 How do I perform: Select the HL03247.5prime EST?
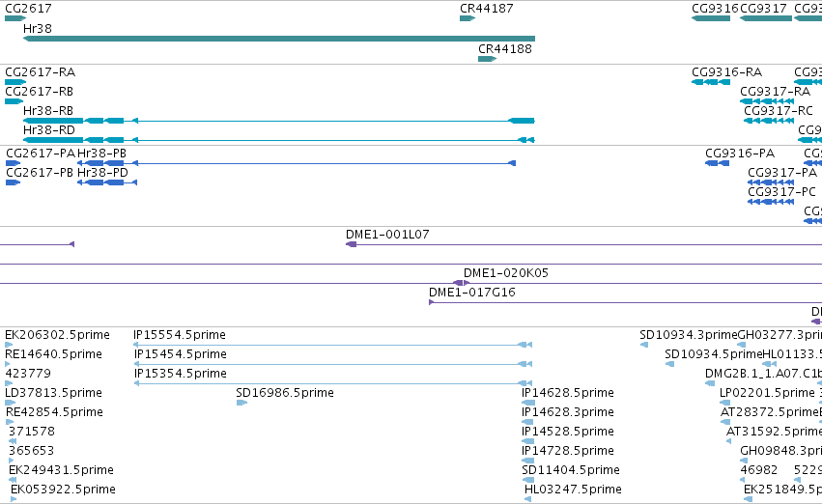coord(528,499)
